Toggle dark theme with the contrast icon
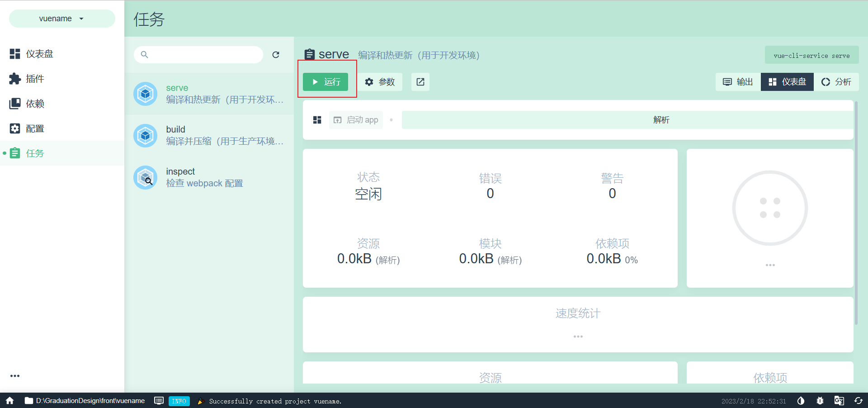This screenshot has width=868, height=408. click(801, 401)
